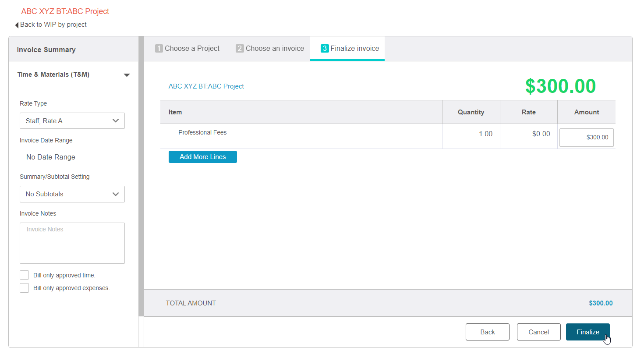Click the sidebar vertical scrollbar

pos(141,176)
